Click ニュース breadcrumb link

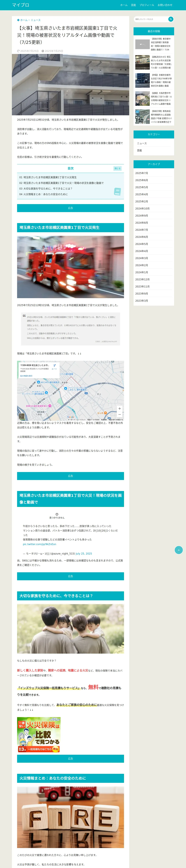pos(35,20)
